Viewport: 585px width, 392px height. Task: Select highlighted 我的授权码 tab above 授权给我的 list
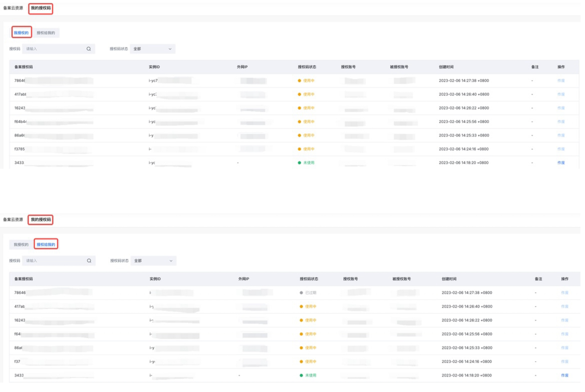(41, 220)
